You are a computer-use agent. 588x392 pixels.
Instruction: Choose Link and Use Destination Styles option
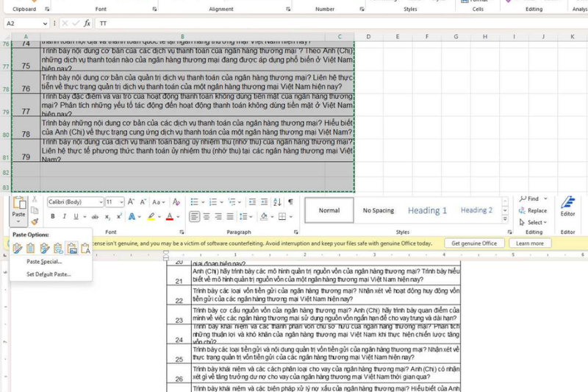tap(58, 248)
